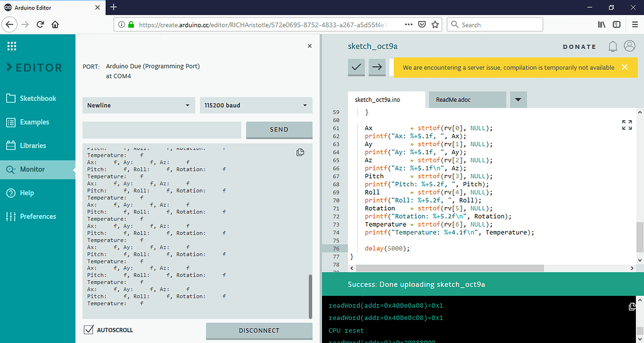Click the Upload arrow icon
Viewport: 644px width, 343px height.
[x=377, y=67]
